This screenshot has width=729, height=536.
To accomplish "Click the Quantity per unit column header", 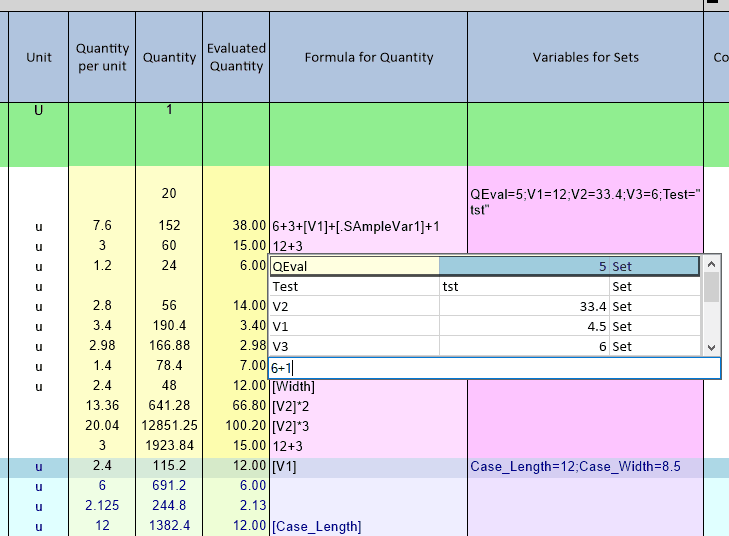I will point(102,57).
